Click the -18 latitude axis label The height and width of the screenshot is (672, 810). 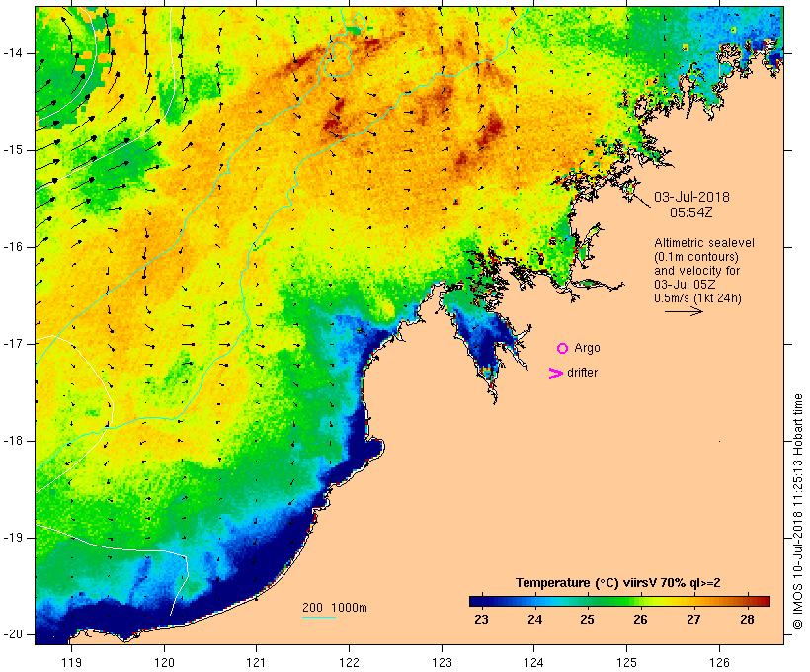pyautogui.click(x=13, y=441)
